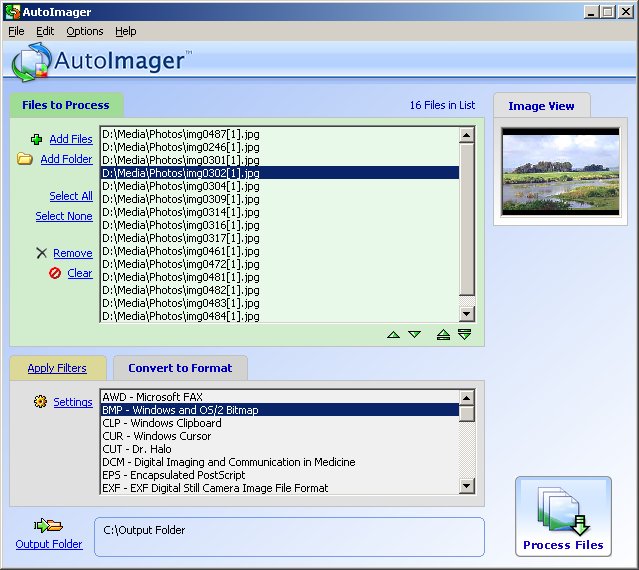This screenshot has height=570, width=639.
Task: Click the landscape preview thumbnail
Action: click(x=560, y=172)
